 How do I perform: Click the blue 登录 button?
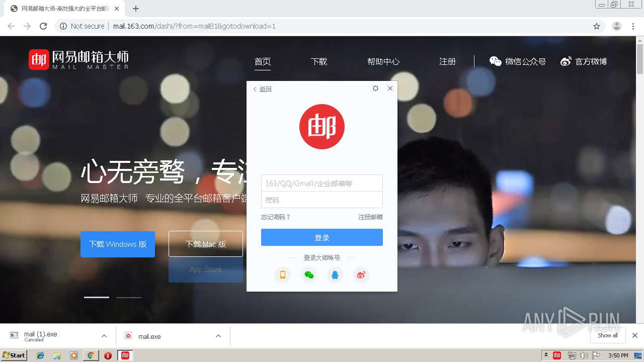[322, 237]
